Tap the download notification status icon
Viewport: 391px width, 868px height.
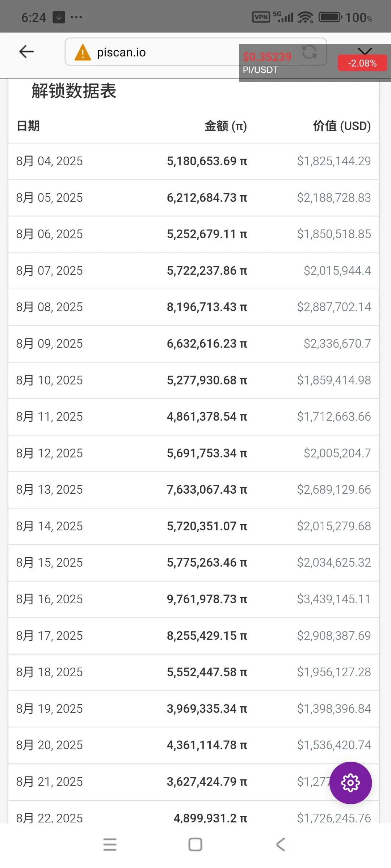[x=59, y=17]
